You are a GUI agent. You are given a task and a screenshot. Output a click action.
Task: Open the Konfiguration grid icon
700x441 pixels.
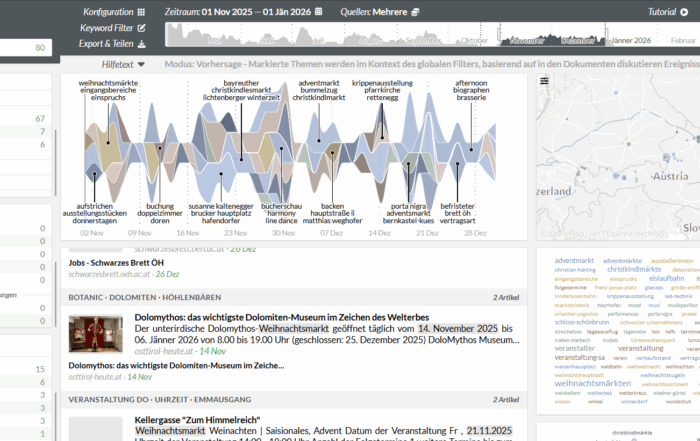pyautogui.click(x=141, y=12)
